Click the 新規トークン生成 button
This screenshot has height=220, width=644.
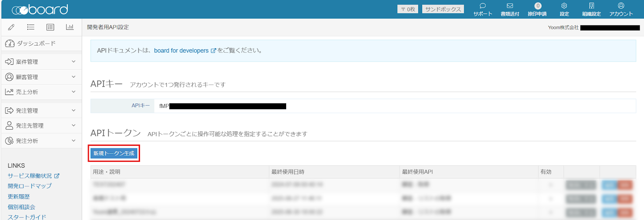pos(114,154)
